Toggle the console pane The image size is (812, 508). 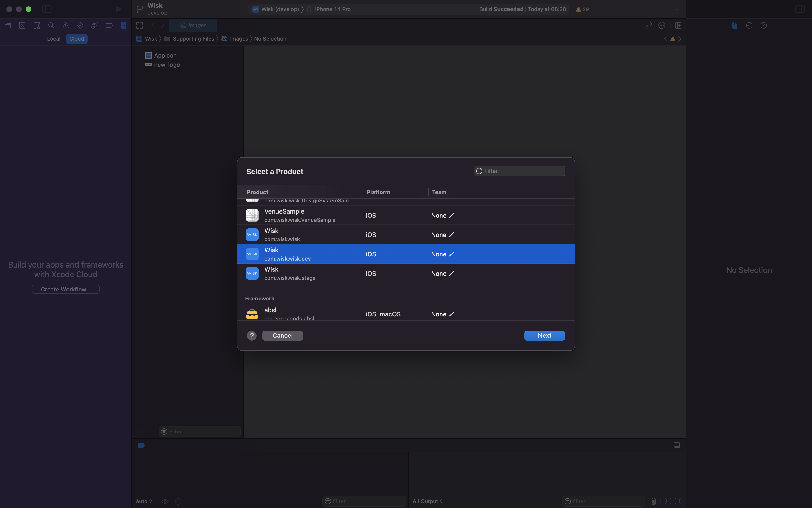coord(678,501)
